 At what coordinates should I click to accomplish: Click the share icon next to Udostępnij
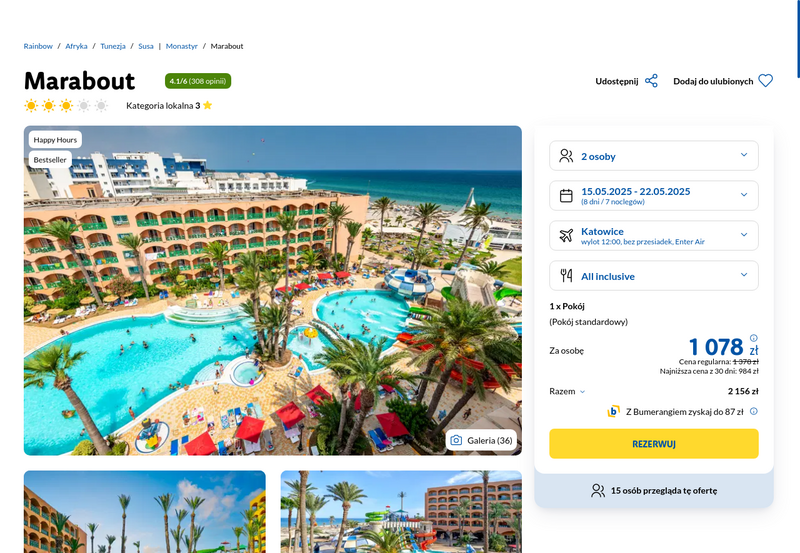coord(651,81)
